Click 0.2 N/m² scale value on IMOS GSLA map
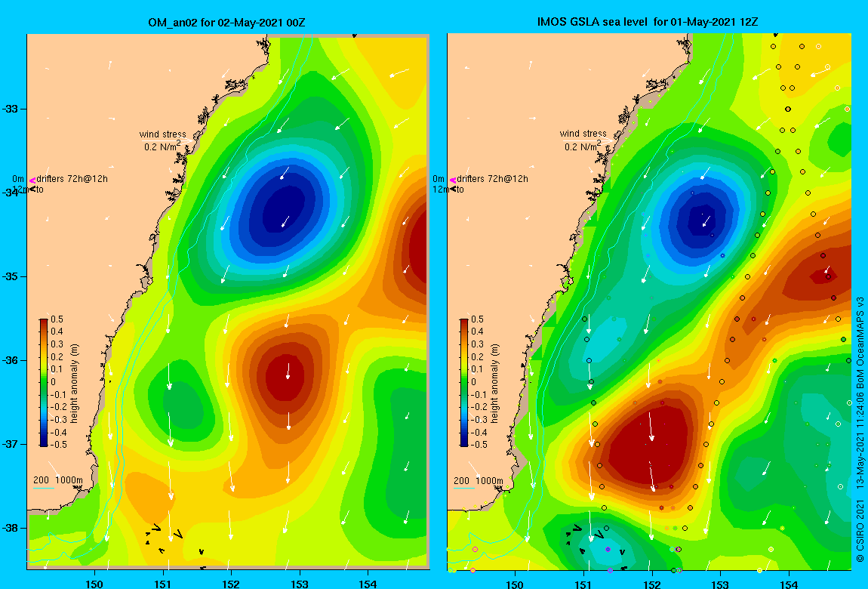Viewport: 868px width, 589px height. pyautogui.click(x=583, y=146)
